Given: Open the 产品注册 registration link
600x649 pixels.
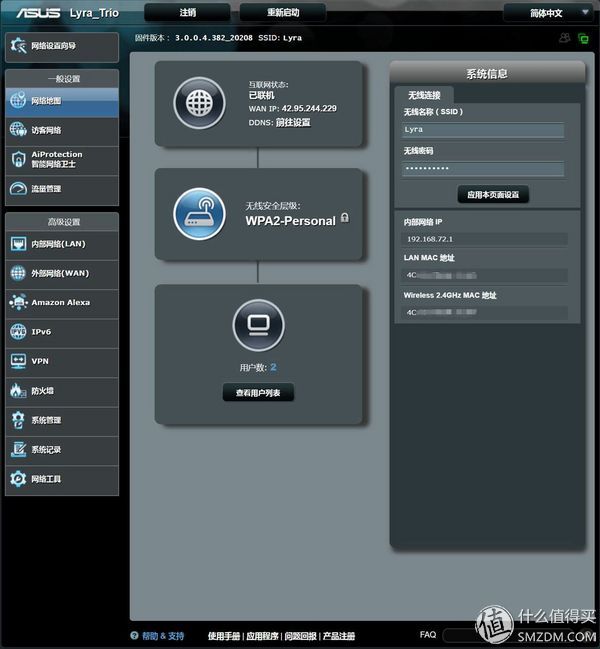Looking at the screenshot, I should [x=339, y=636].
